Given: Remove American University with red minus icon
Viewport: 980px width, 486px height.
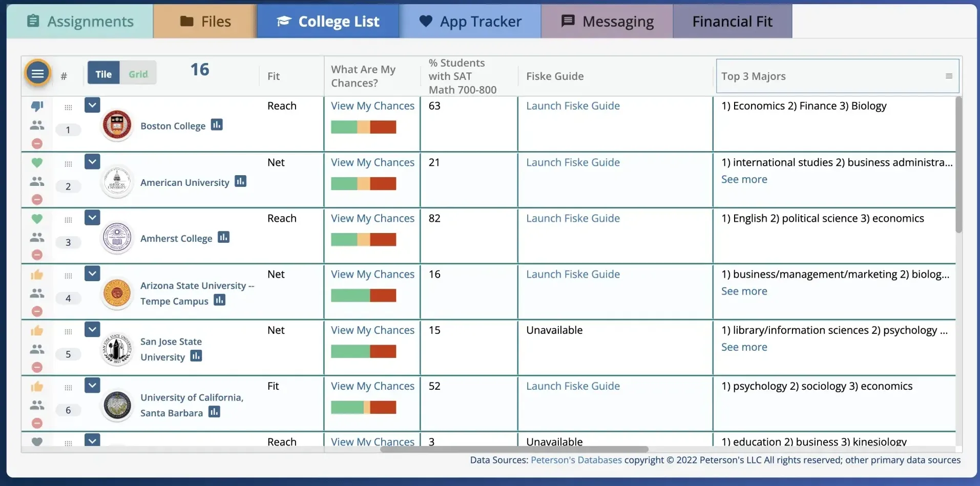Looking at the screenshot, I should (x=37, y=200).
